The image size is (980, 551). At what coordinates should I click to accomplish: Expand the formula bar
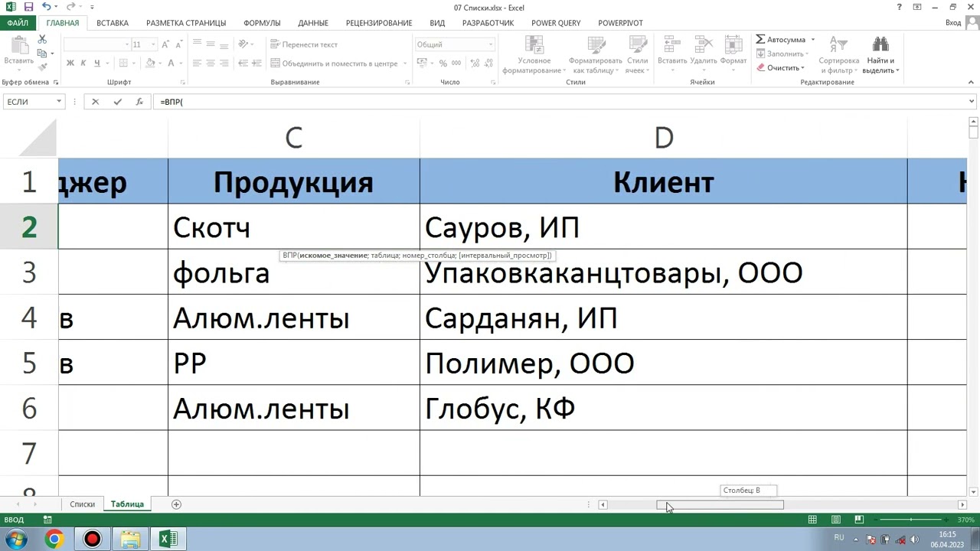coord(972,102)
